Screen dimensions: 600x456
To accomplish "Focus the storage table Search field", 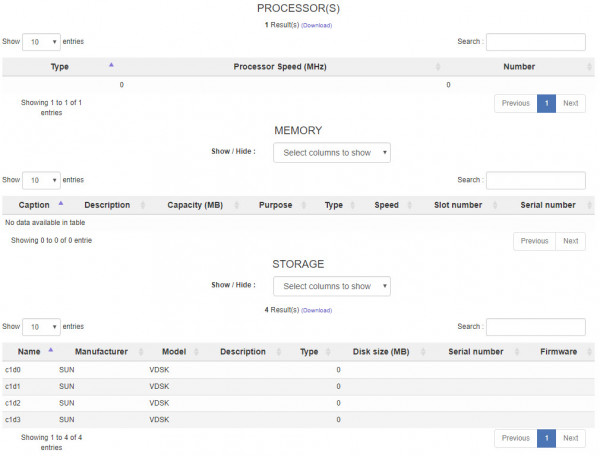I will (536, 327).
